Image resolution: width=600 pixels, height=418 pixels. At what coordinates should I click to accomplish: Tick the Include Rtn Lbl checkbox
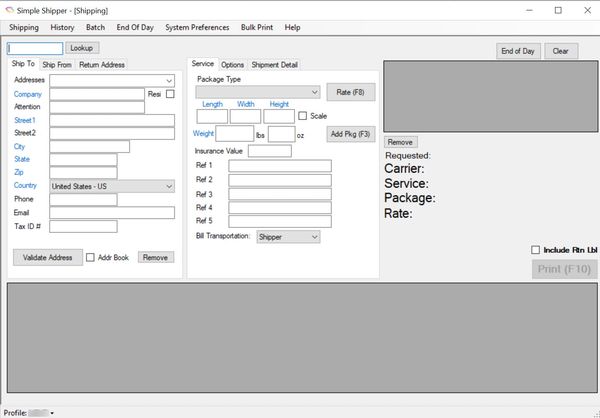(x=535, y=249)
